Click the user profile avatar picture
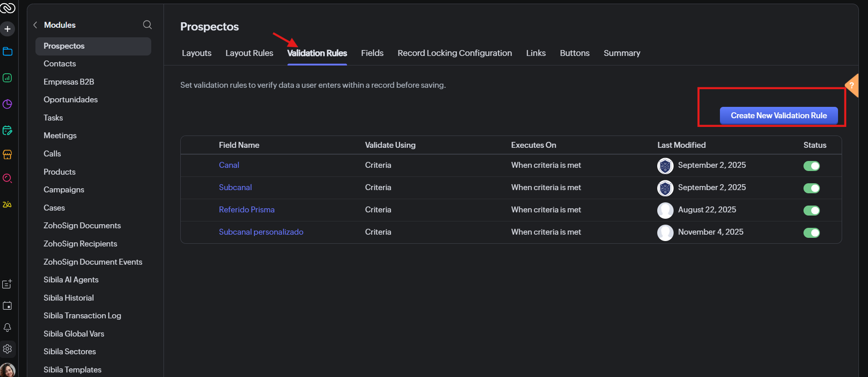 [x=8, y=370]
